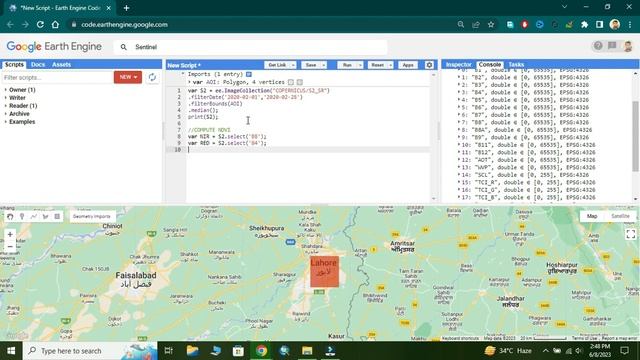Select the add marker tool
The width and height of the screenshot is (640, 360).
[22, 216]
